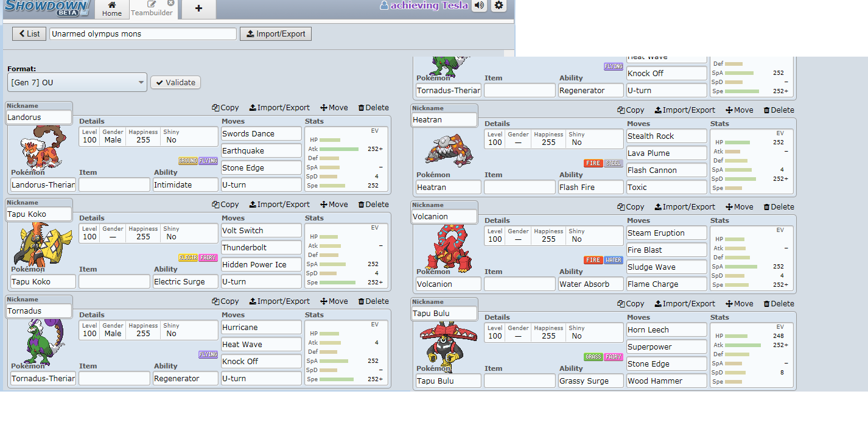Click the Volcanion sprite image
The height and width of the screenshot is (436, 868).
(x=448, y=248)
